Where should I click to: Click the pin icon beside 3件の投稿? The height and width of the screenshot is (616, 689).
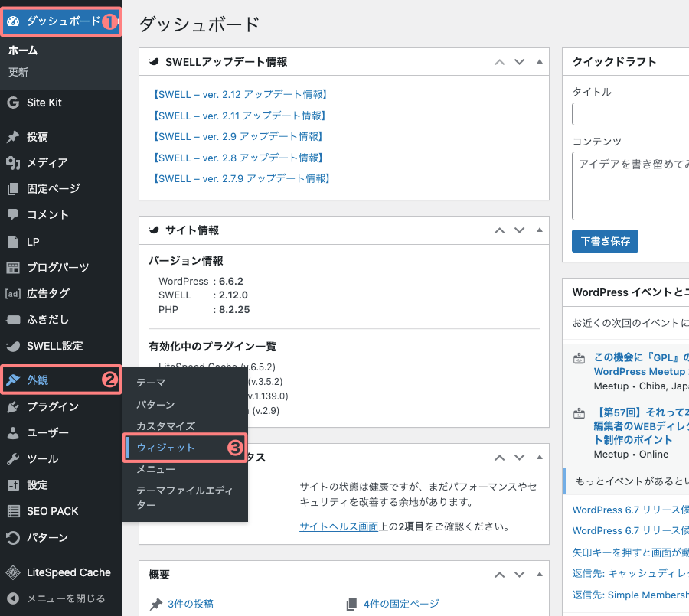[x=156, y=605]
